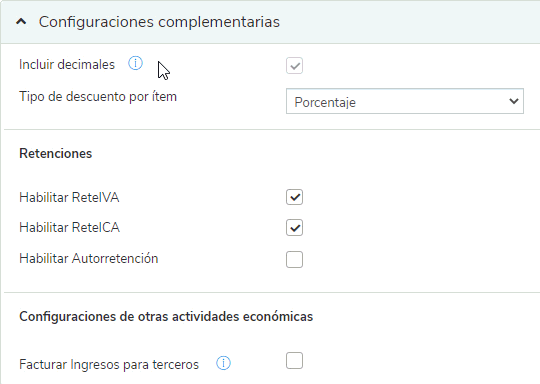Click the Configuraciones complementarias header title

tap(159, 22)
